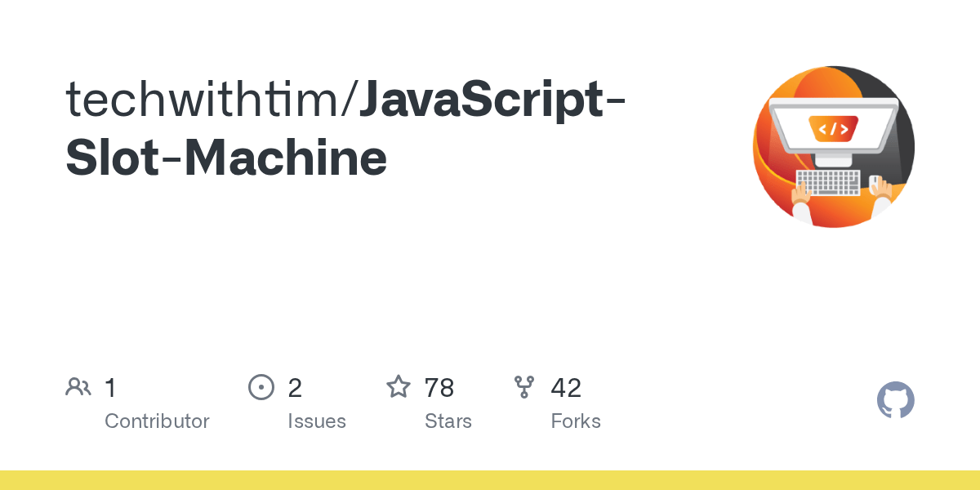Click the Forks label
Screen dimensions: 980x490
(x=576, y=421)
